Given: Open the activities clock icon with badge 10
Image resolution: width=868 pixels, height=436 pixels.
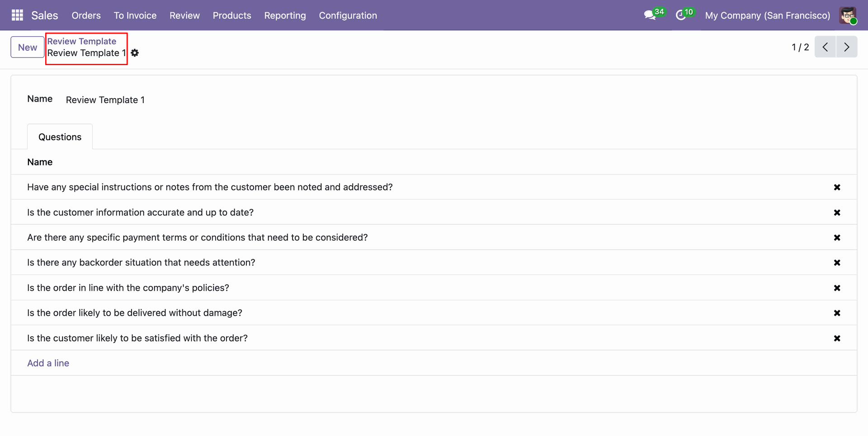Looking at the screenshot, I should click(684, 14).
